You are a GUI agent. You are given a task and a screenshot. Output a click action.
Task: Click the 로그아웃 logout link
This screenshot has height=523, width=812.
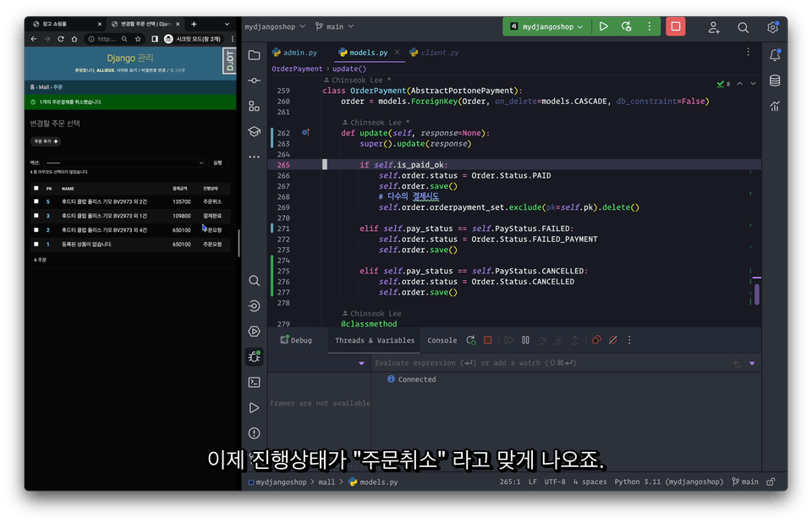[x=177, y=70]
